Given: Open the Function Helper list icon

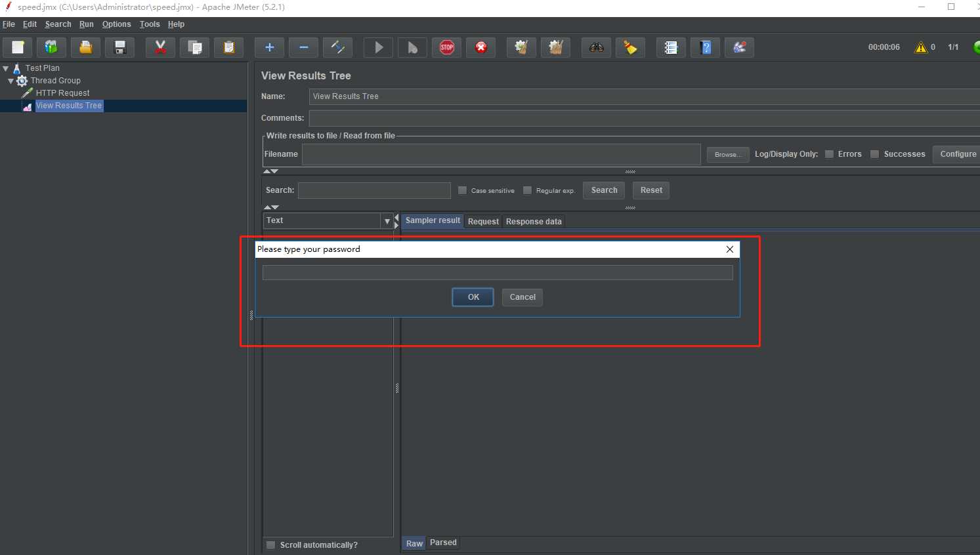Looking at the screenshot, I should click(x=671, y=47).
